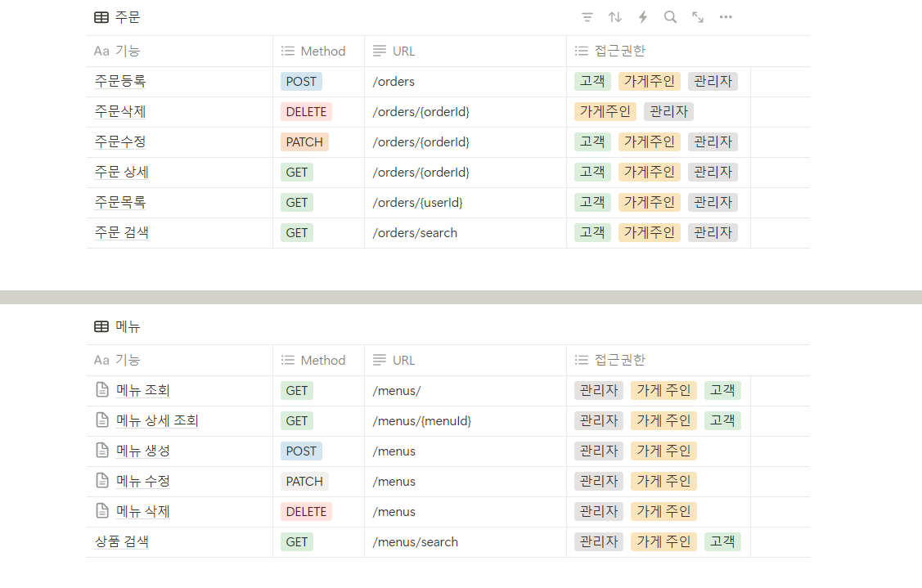The height and width of the screenshot is (588, 922).
Task: Click 접근권한 column header in 메뉴 table
Action: (658, 360)
